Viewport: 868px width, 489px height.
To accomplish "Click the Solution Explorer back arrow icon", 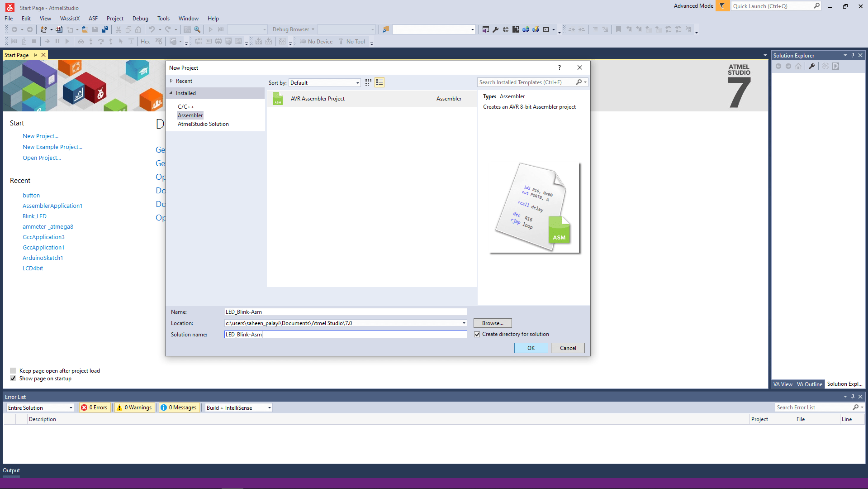I will [778, 66].
